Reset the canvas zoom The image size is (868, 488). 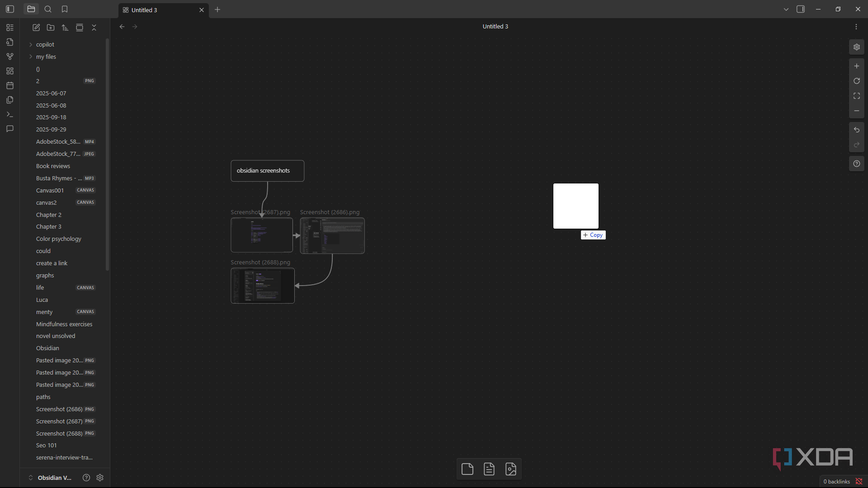pos(857,81)
